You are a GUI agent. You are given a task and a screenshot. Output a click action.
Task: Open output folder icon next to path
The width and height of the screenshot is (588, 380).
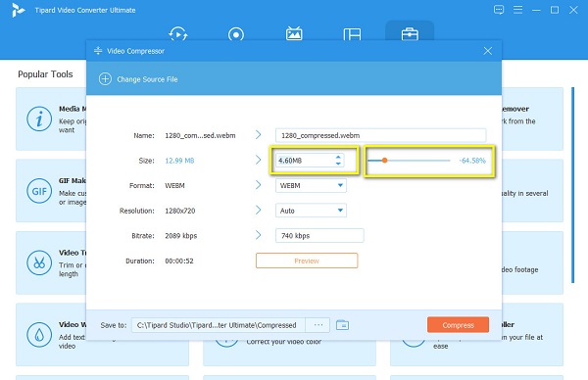coord(342,325)
